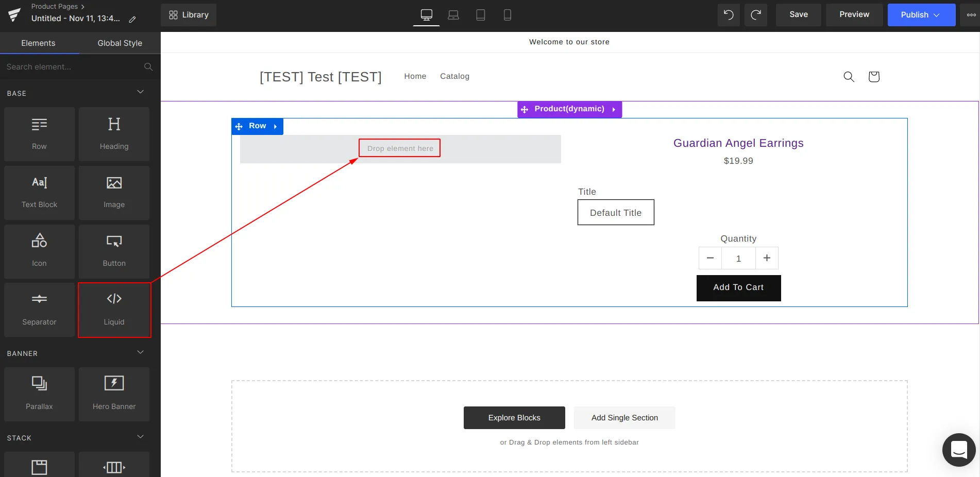
Task: Switch to mobile preview view
Action: point(508,15)
